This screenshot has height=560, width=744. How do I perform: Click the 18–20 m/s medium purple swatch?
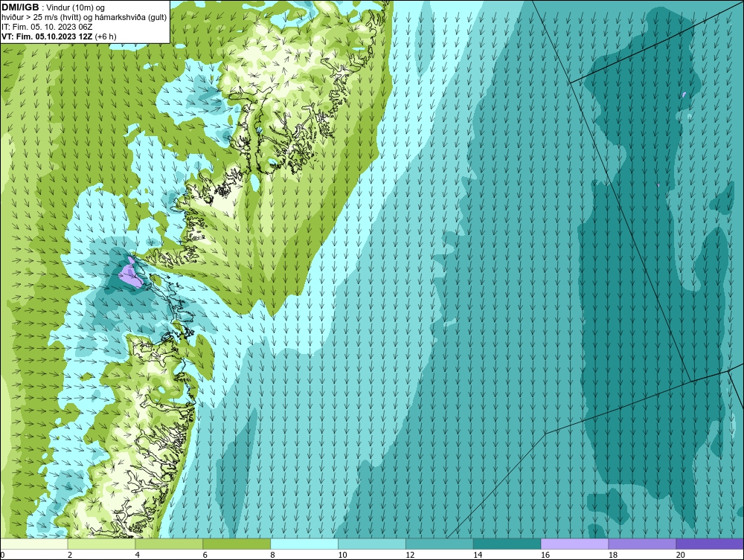tap(643, 544)
